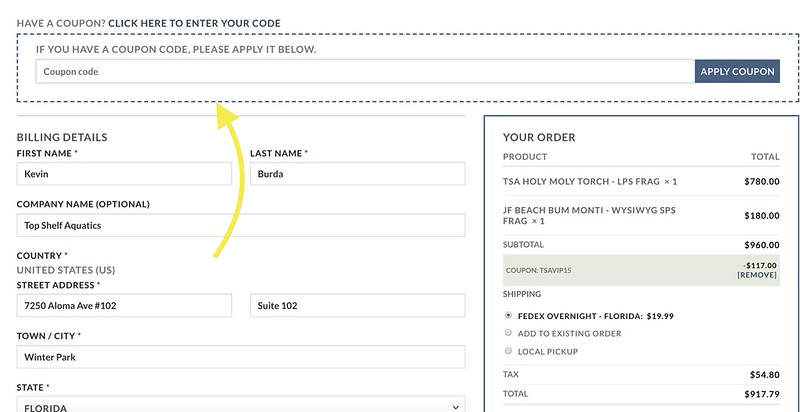Click the Street Address field 7250 Aloma Ave
This screenshot has width=800, height=412.
[x=124, y=305]
